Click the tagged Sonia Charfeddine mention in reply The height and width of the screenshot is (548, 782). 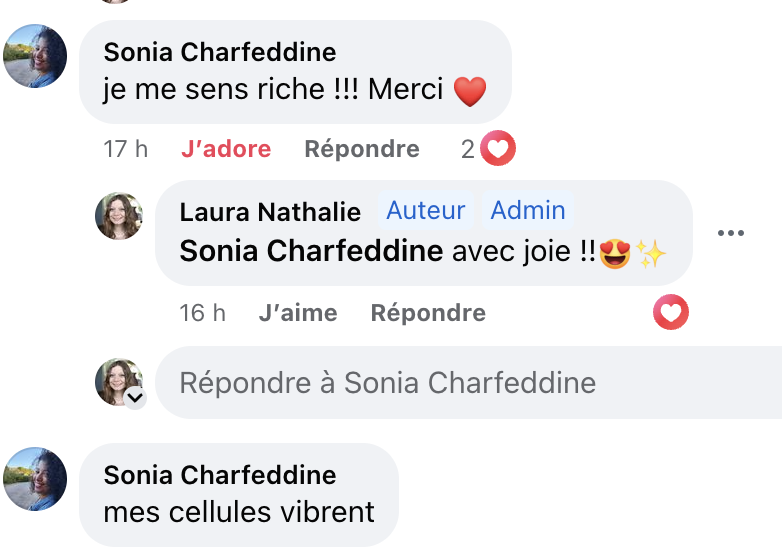[x=311, y=250]
